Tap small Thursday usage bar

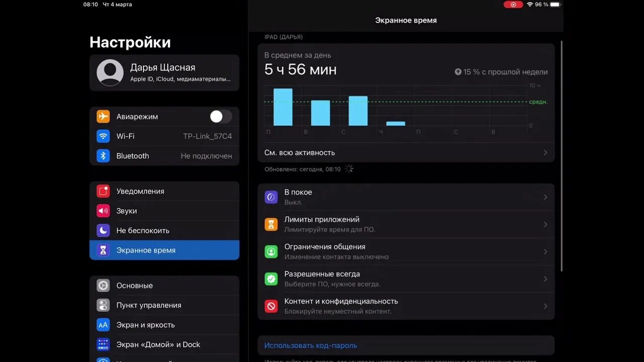(395, 124)
